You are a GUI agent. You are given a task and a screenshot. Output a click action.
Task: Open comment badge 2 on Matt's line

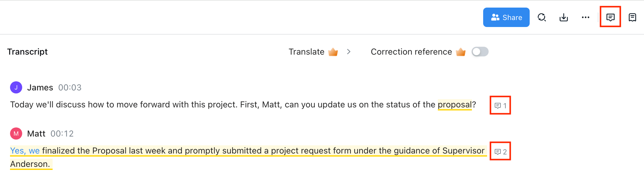pos(500,152)
